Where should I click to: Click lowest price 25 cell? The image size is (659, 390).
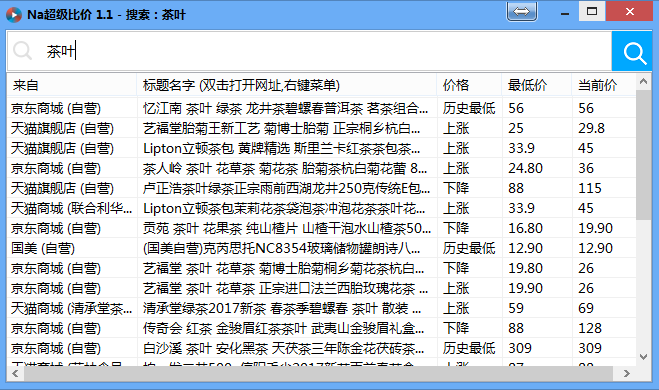point(516,128)
